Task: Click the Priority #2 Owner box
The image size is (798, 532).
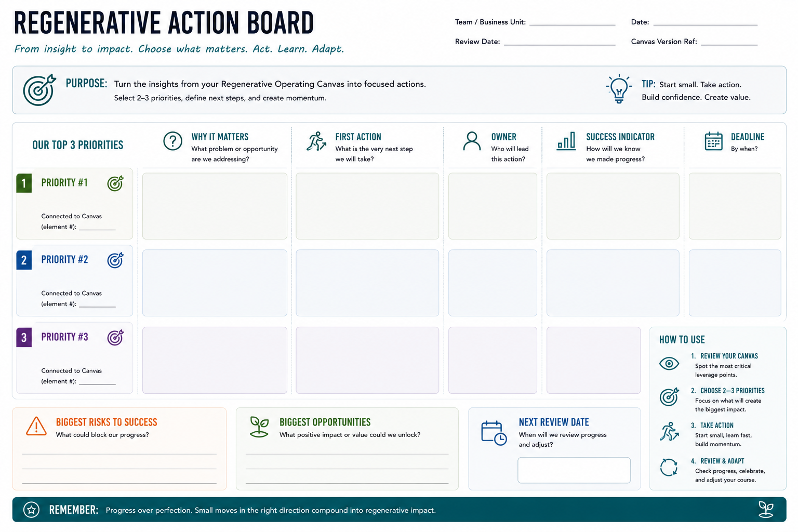Action: [x=493, y=283]
